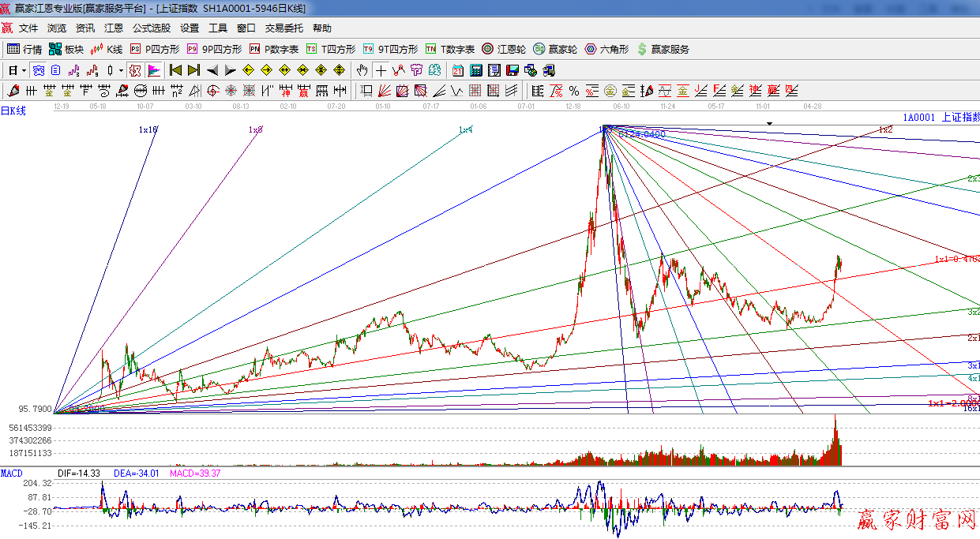This screenshot has width=980, height=539.
Task: Select the hand pan tool
Action: (x=362, y=70)
